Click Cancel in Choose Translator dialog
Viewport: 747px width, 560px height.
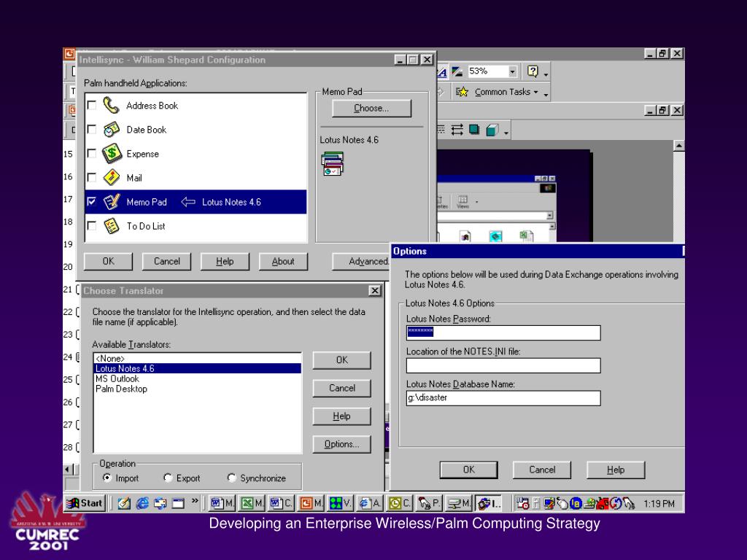(341, 388)
